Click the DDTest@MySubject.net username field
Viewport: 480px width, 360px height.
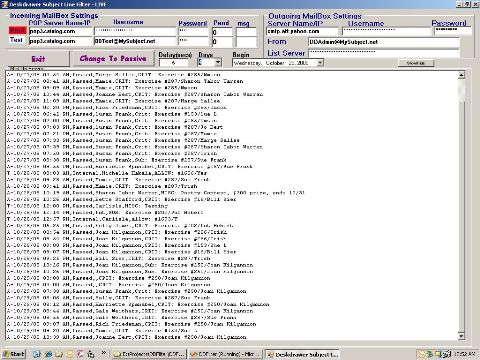point(135,41)
